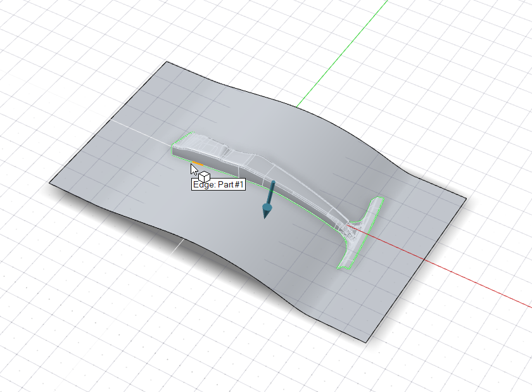Screen dimensions: 532x392
Task: Pick the leftmost corner of the curved surface
Action: [50, 182]
